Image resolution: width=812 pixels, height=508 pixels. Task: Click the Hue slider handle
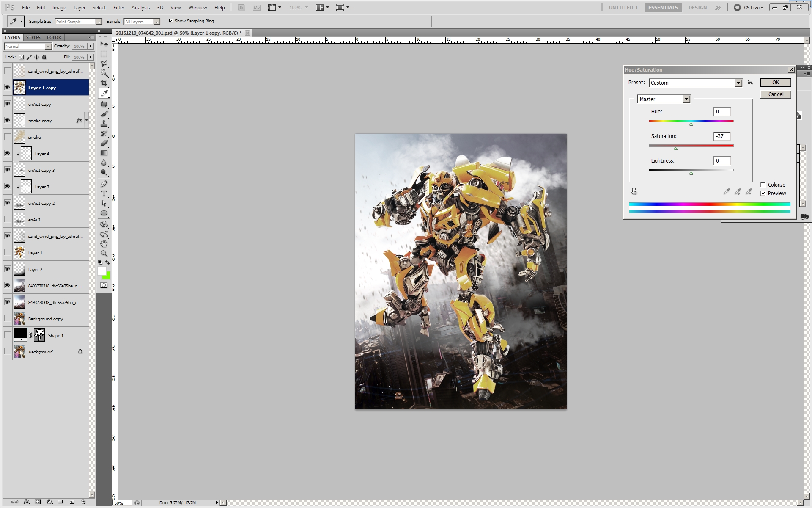pos(691,124)
